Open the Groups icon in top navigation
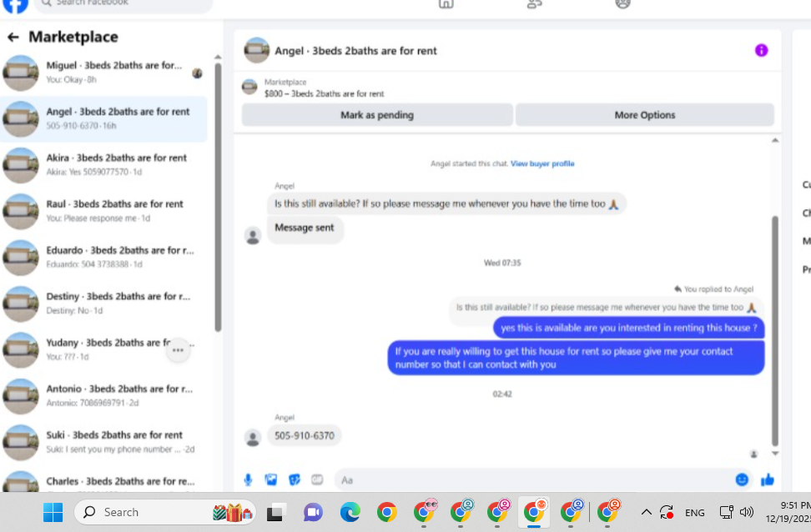This screenshot has height=532, width=811. pos(622,3)
